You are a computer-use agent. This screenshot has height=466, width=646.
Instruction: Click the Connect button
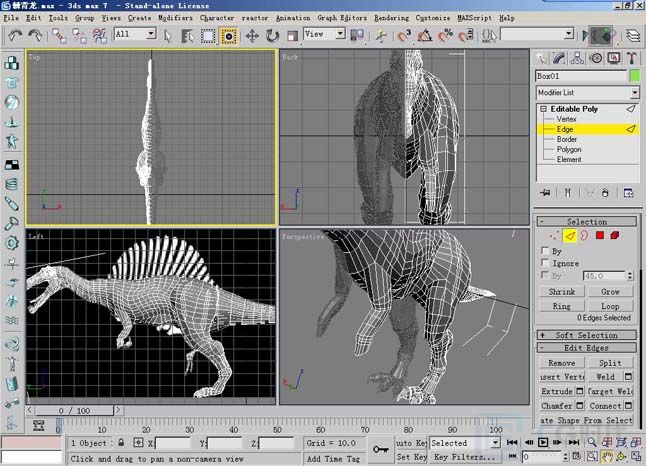pyautogui.click(x=605, y=405)
